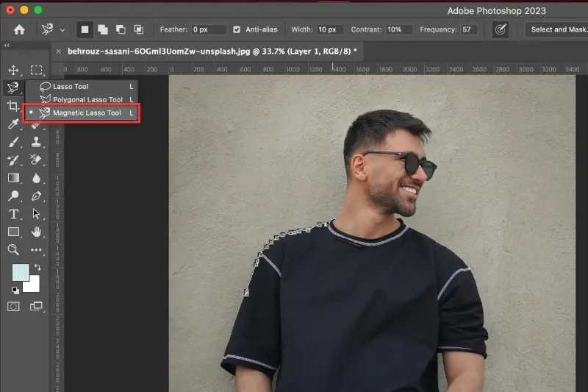Open the foreground color picker

click(x=19, y=271)
